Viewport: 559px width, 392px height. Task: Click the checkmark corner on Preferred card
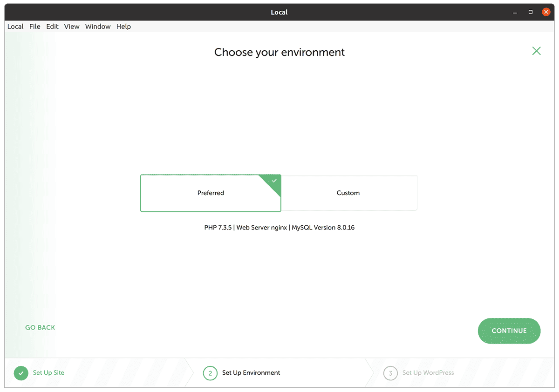click(274, 181)
